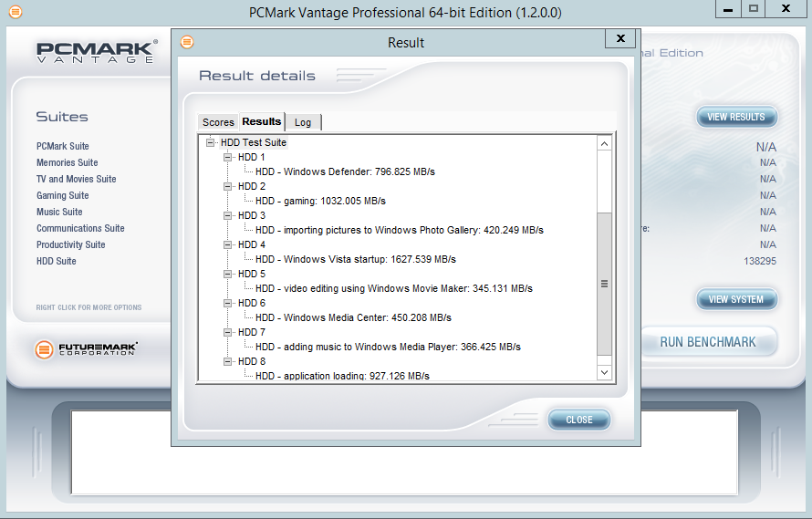Select PCMark Suite in Suites list
812x519 pixels.
[63, 146]
